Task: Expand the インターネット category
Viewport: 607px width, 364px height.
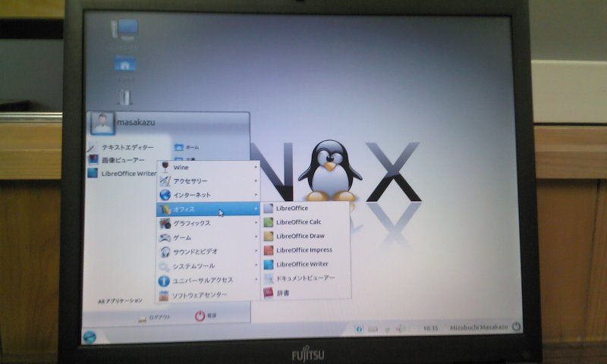Action: [208, 195]
